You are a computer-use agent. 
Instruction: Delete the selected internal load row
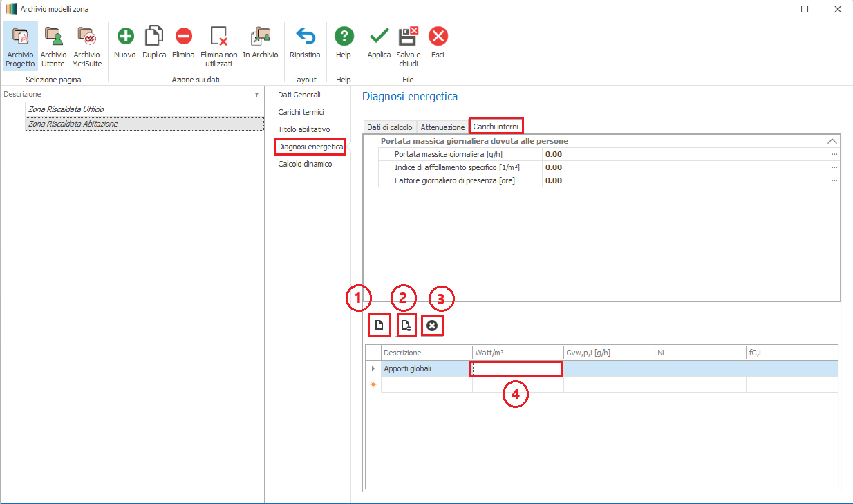coord(432,325)
